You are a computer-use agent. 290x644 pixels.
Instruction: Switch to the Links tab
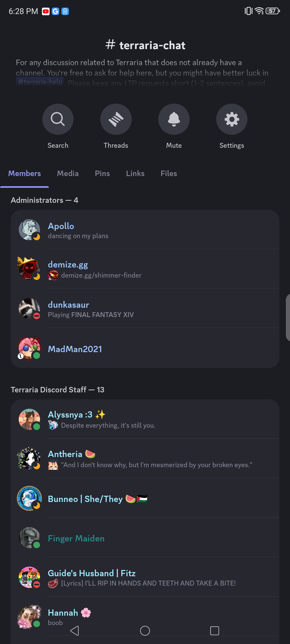[x=135, y=173]
